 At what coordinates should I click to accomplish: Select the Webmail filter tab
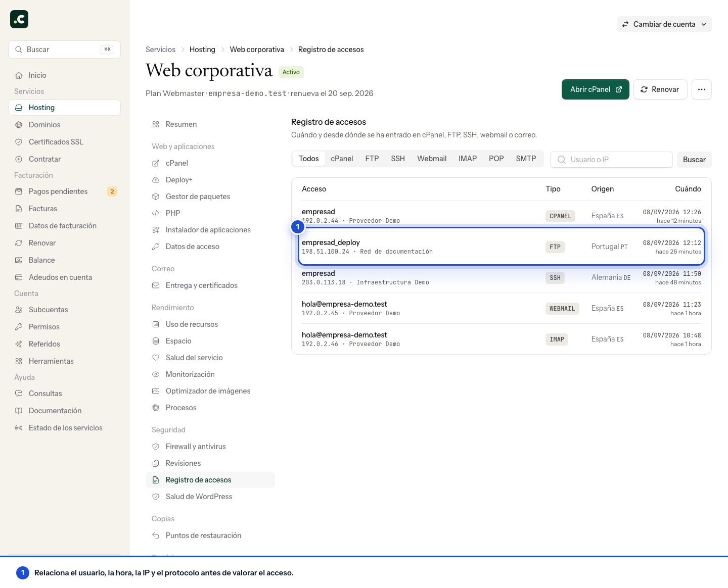[x=432, y=159]
